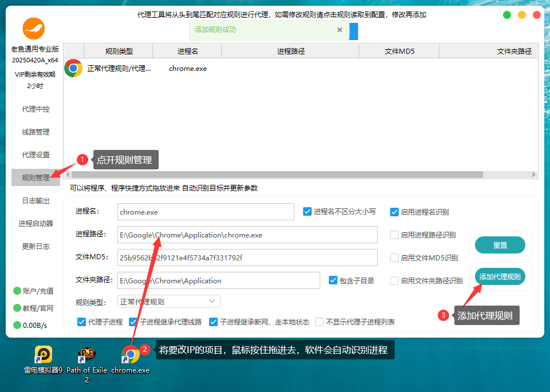This screenshot has height=392, width=550.
Task: Open the 规则类型 dropdown
Action: [x=168, y=301]
